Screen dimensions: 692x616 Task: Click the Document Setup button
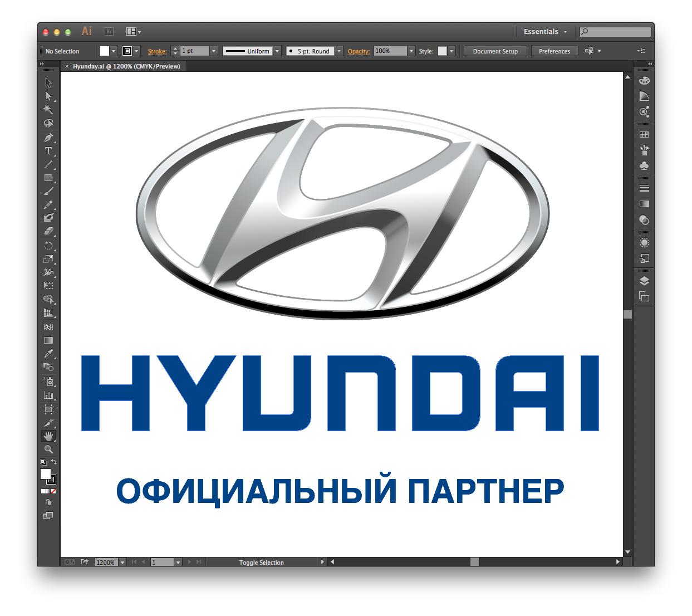coord(495,51)
